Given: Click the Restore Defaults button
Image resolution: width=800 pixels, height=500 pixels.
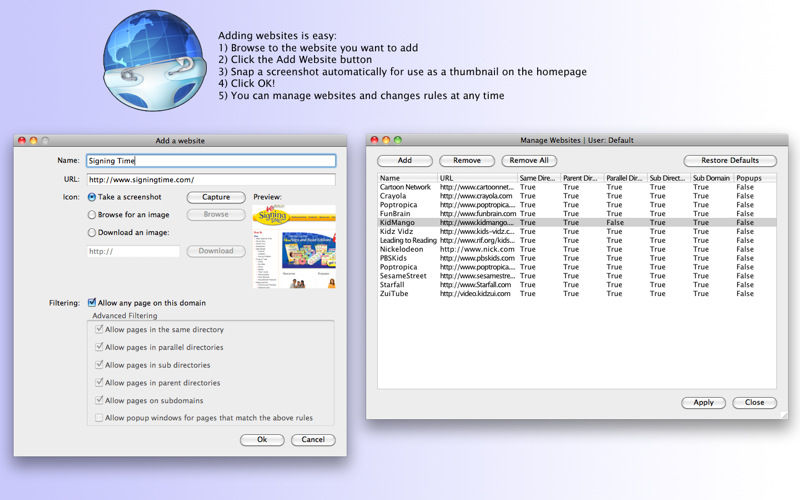Looking at the screenshot, I should 730,161.
